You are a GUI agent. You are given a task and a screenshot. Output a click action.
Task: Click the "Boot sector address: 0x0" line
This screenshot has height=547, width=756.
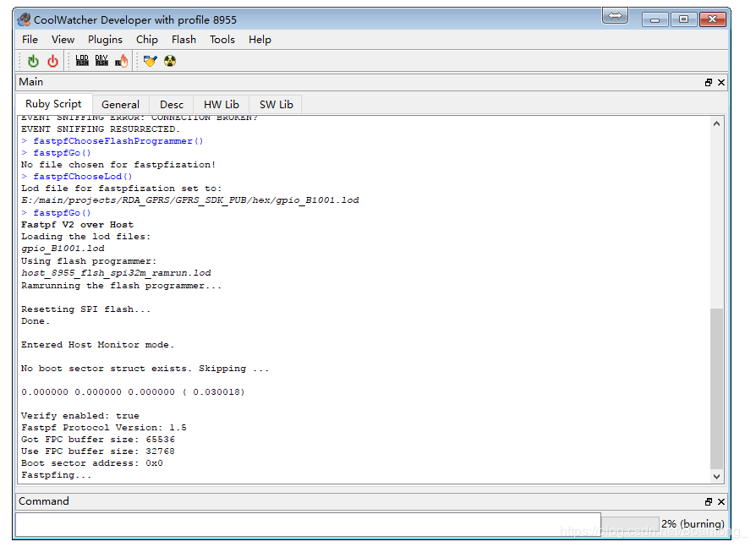(x=92, y=463)
